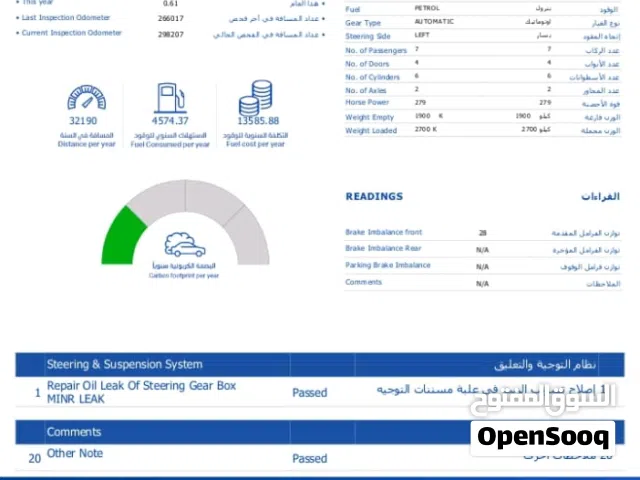Click the 'Steering Side' label

(368, 36)
